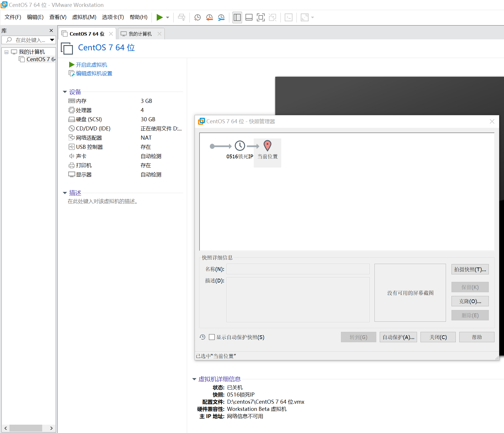This screenshot has height=433, width=504.
Task: Close the 我的计算机 tab
Action: pyautogui.click(x=159, y=34)
